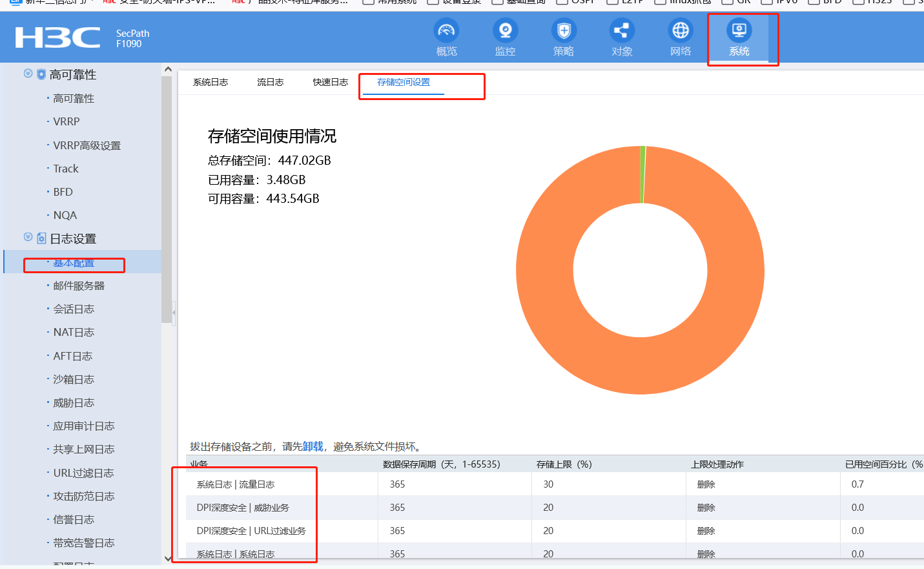Click the 可用容量 443.54GB text
The width and height of the screenshot is (924, 569).
263,198
